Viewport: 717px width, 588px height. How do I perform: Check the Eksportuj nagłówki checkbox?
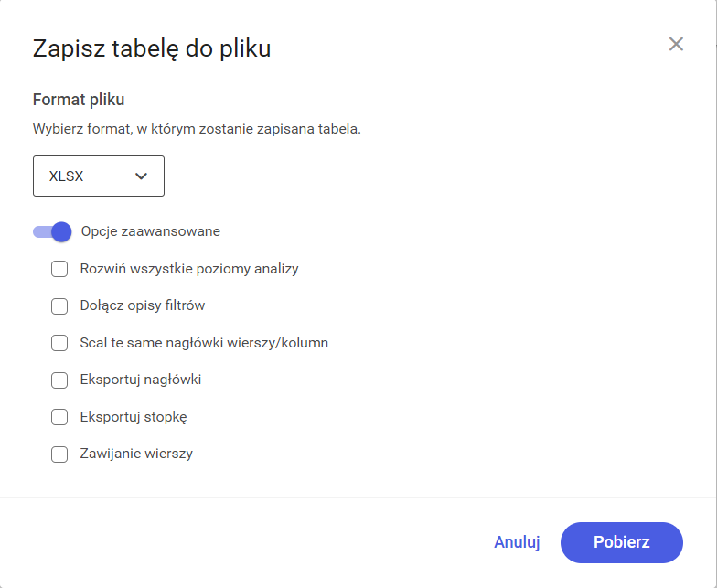[x=59, y=380]
